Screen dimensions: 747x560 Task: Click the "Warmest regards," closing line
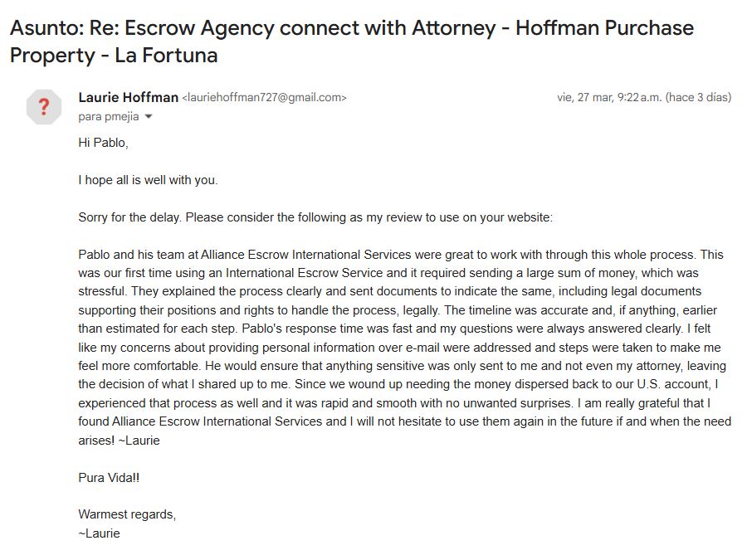[x=127, y=514]
